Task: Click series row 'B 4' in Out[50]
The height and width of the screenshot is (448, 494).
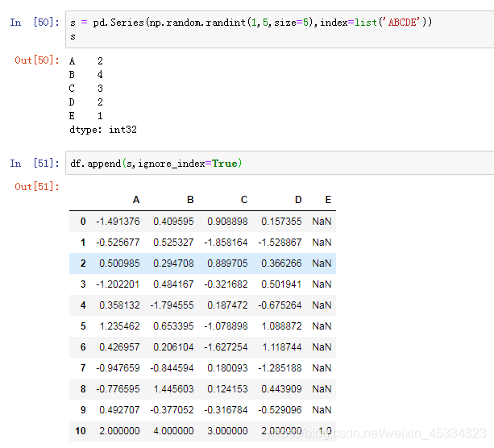Action: pyautogui.click(x=86, y=75)
